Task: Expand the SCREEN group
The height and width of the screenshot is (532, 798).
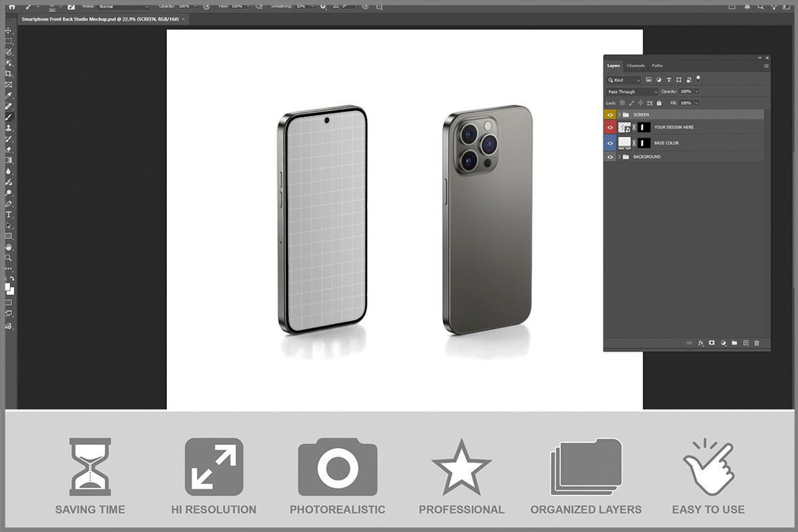Action: 619,114
